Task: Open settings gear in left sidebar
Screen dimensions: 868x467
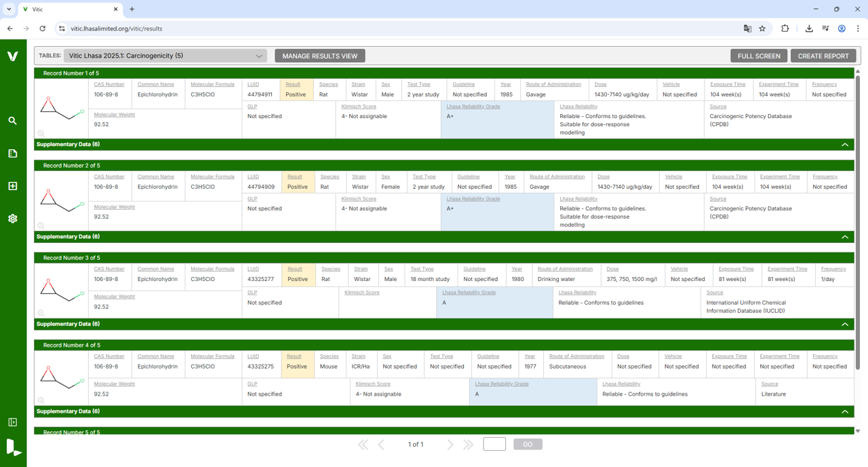Action: [12, 219]
